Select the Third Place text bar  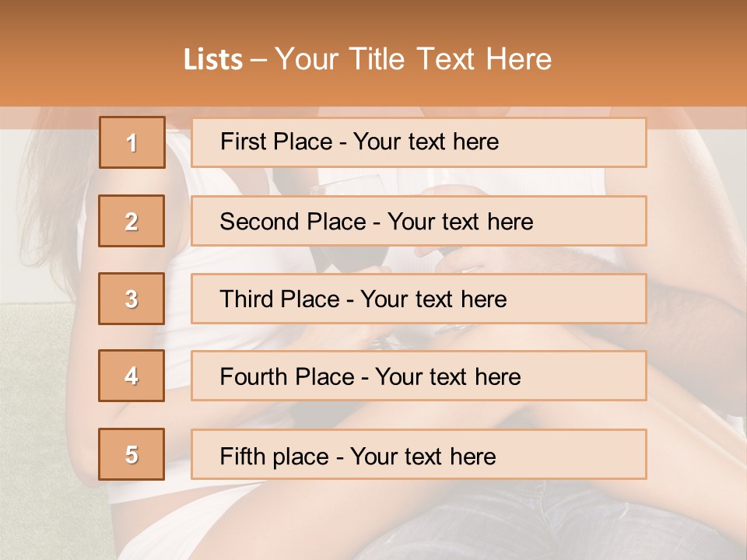[419, 299]
